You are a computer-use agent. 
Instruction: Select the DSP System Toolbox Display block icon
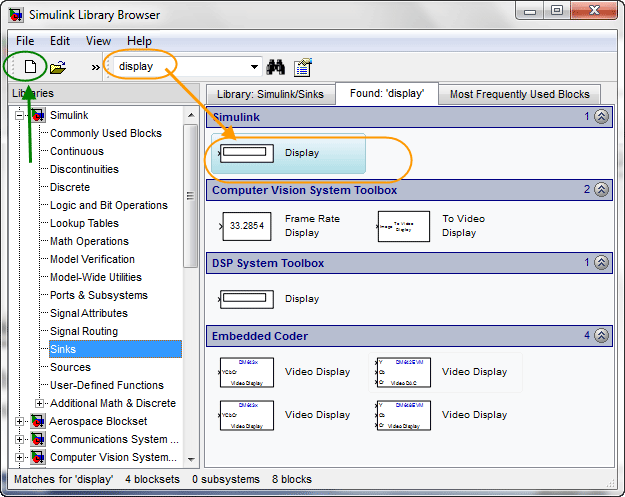pos(246,299)
